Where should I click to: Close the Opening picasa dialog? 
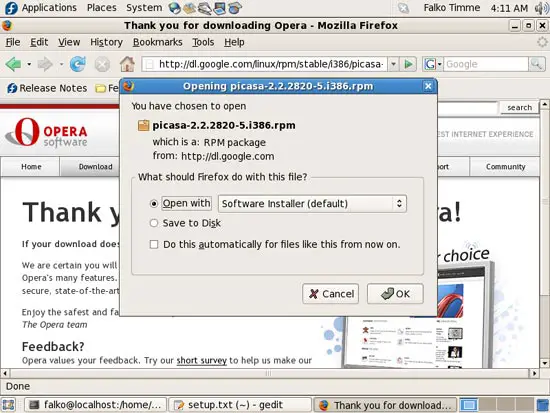pos(428,86)
